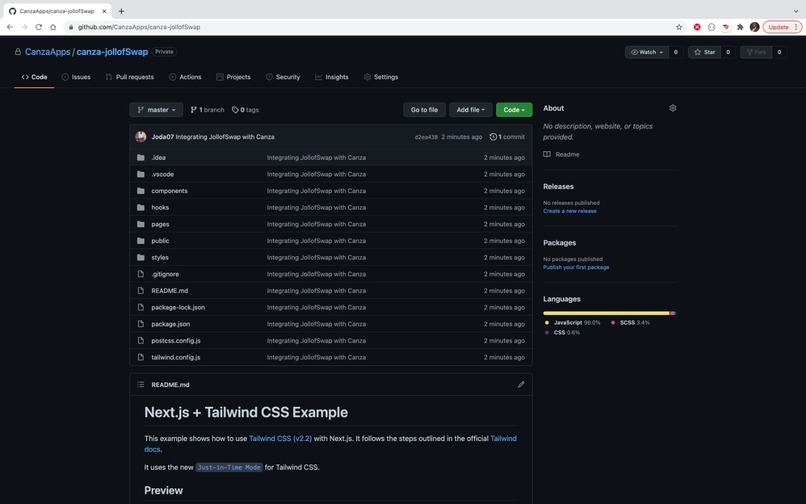Click the public folder icon

[x=140, y=241]
